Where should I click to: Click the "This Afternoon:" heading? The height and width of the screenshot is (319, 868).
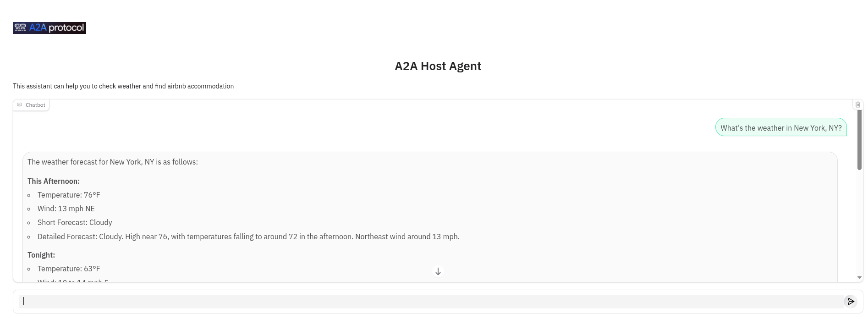click(54, 181)
